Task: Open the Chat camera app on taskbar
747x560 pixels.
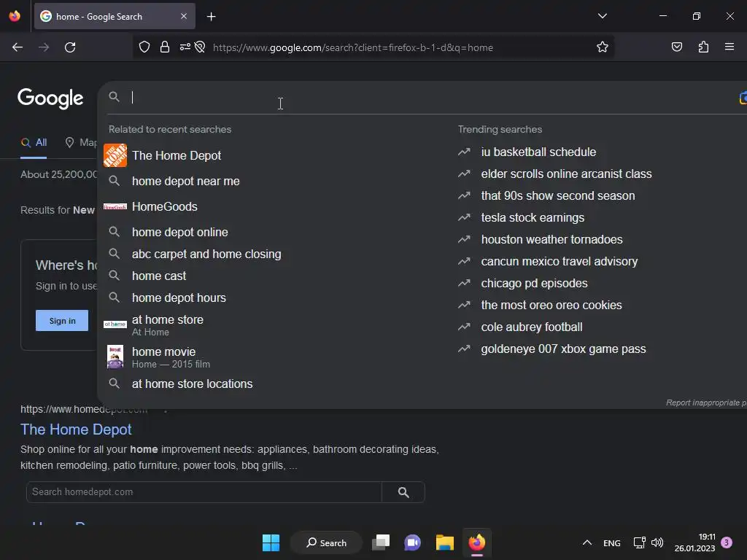Action: pos(412,542)
